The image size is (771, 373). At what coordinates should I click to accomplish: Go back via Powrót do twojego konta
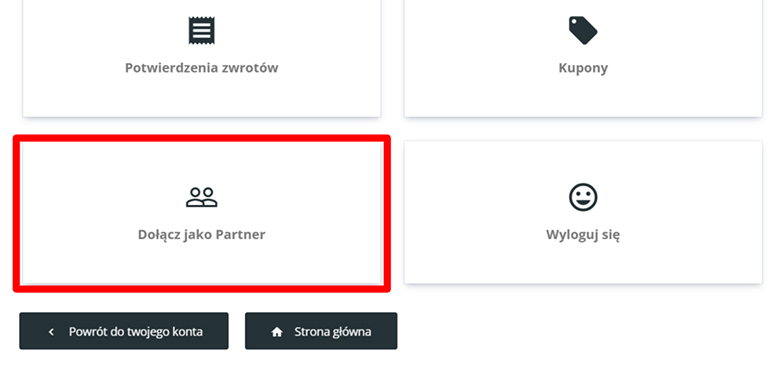click(124, 331)
